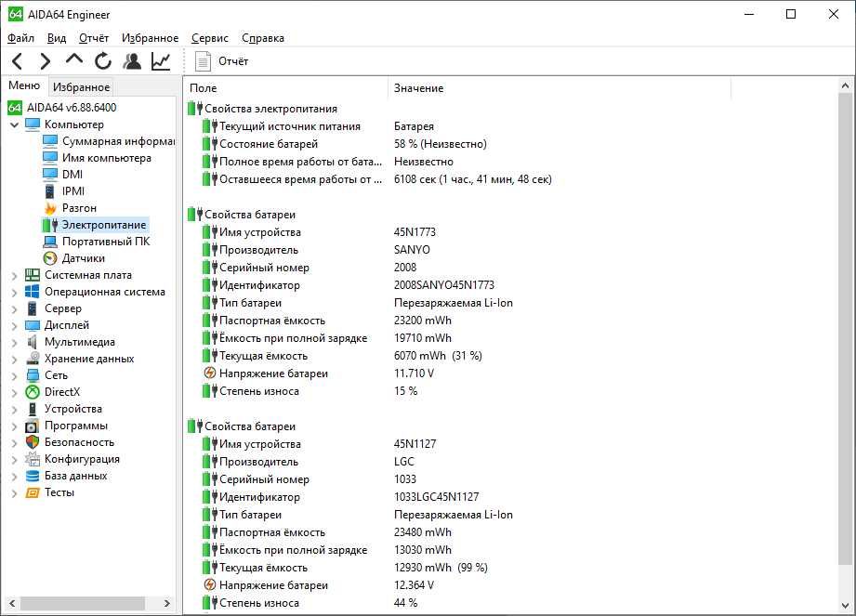Switch to the Избранное sidebar tab

pyautogui.click(x=81, y=86)
